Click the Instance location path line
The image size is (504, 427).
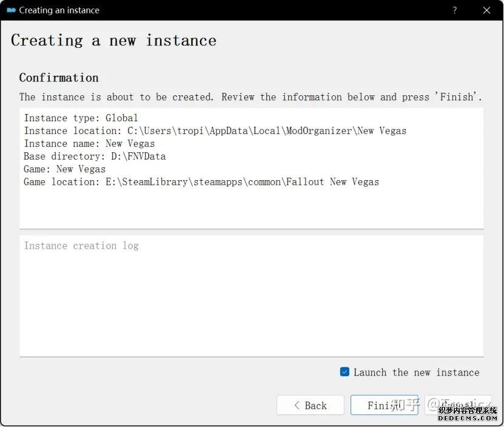pyautogui.click(x=215, y=130)
